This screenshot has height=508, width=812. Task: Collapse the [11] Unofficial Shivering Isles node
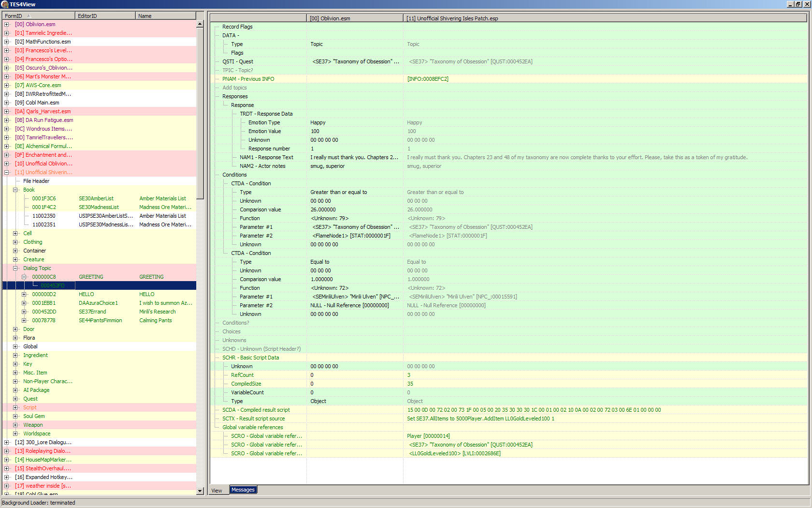tap(6, 172)
